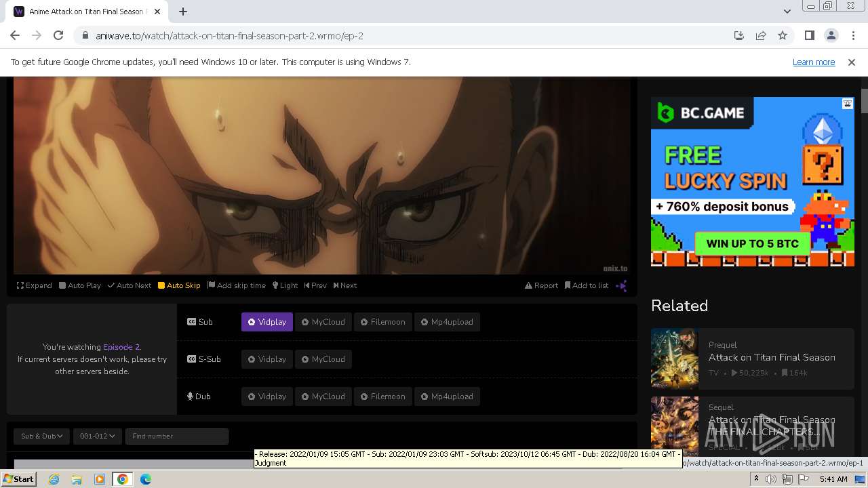Open a new browser tab

point(183,12)
